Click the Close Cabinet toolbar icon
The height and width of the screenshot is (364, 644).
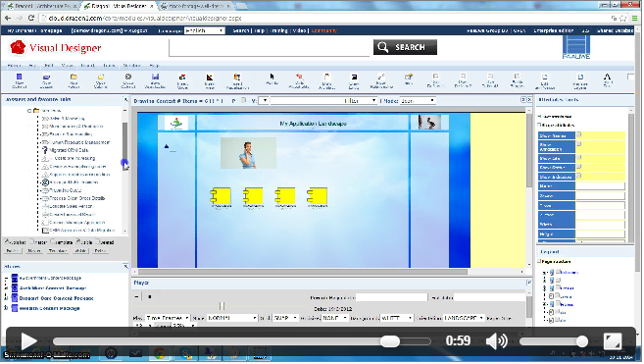point(128,80)
